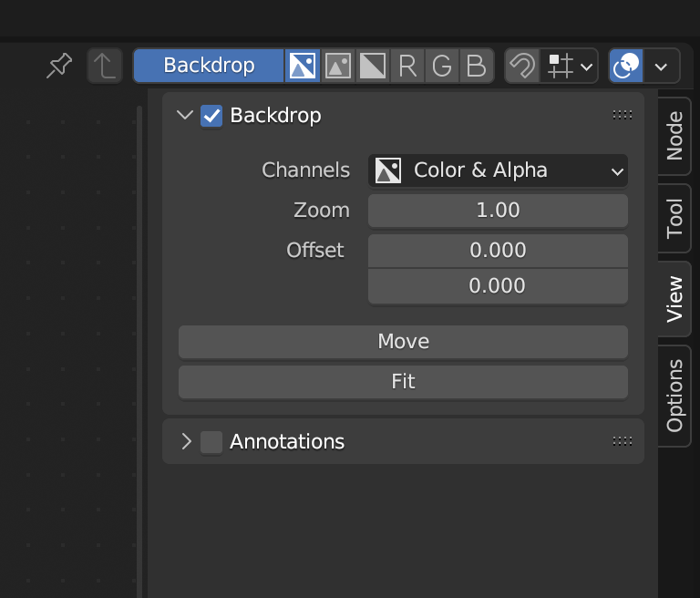Show only the Blue channel
The height and width of the screenshot is (598, 700).
pyautogui.click(x=477, y=67)
